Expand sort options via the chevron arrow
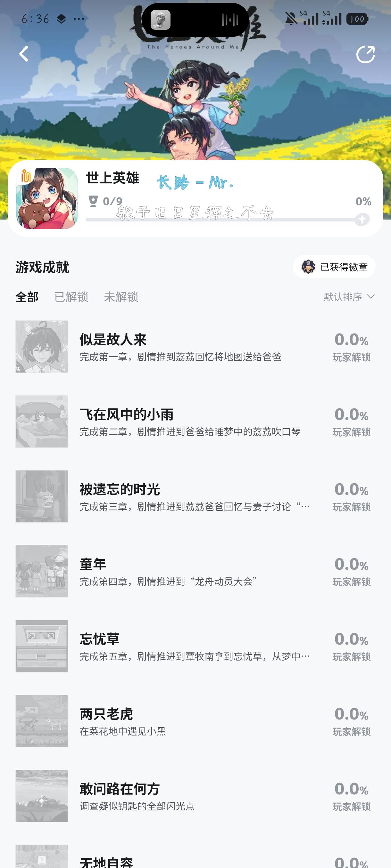Screen dimensions: 391x868 pyautogui.click(x=371, y=296)
